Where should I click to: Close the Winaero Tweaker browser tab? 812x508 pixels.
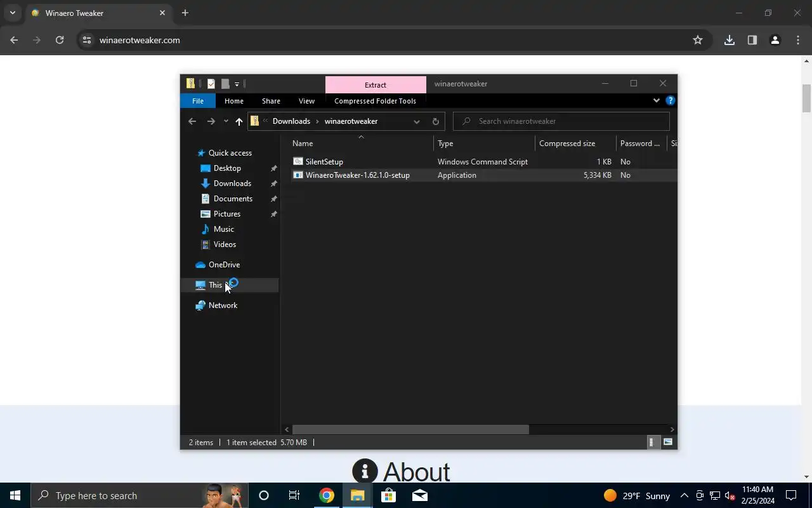pyautogui.click(x=162, y=13)
